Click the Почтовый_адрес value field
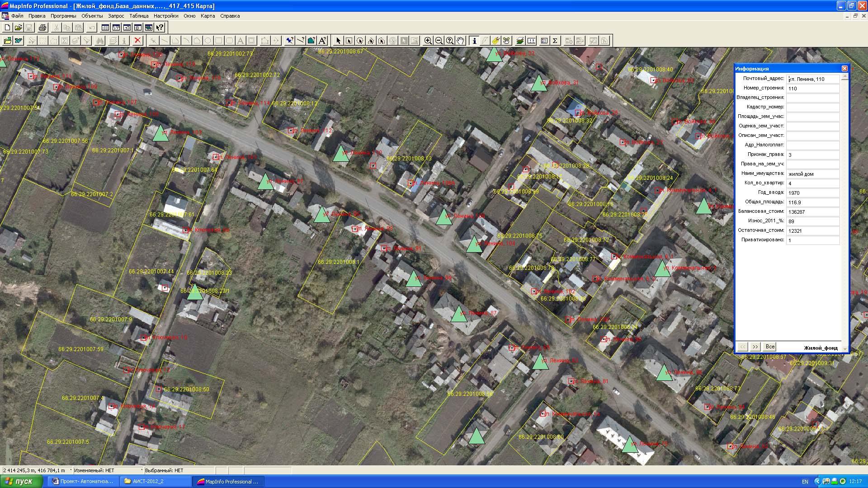Image resolution: width=868 pixels, height=488 pixels. coord(813,79)
